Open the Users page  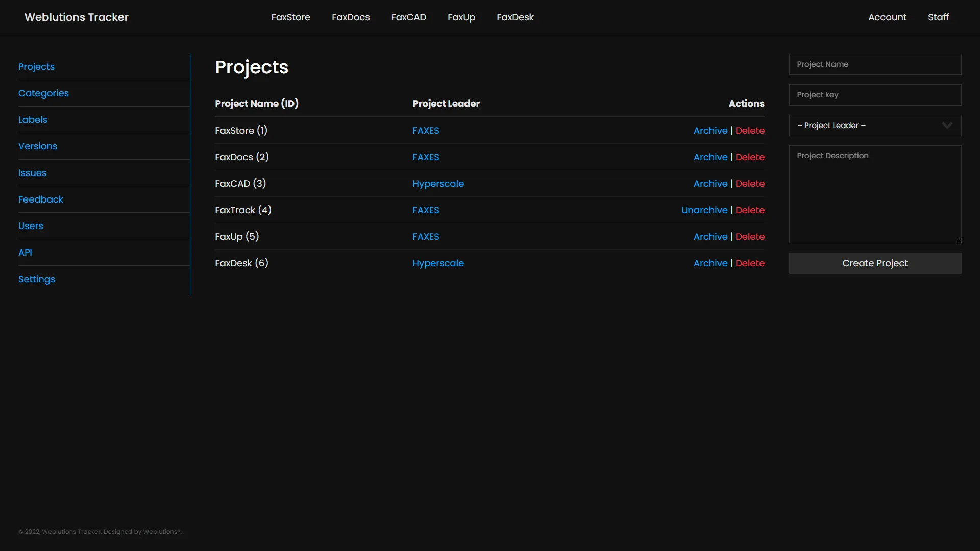click(31, 226)
